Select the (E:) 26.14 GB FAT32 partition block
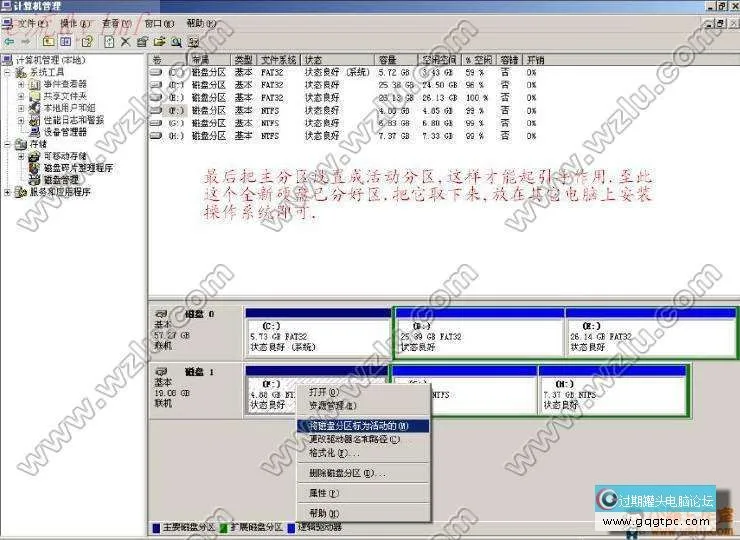The height and width of the screenshot is (540, 740). point(650,332)
